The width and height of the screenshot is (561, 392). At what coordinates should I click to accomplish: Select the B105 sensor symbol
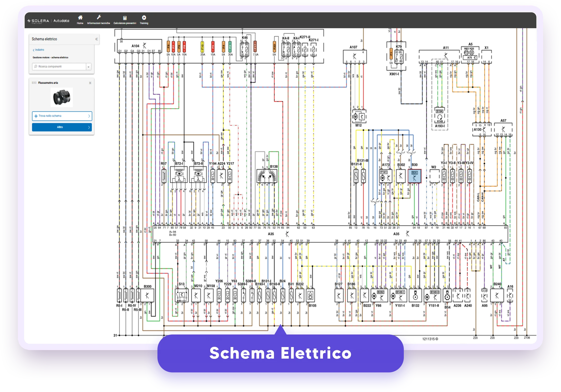tap(311, 296)
